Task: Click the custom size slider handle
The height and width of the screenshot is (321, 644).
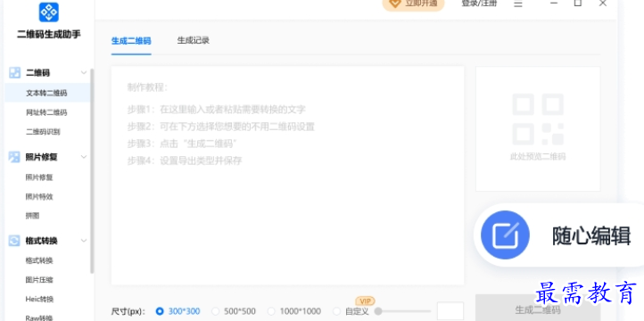Action: [x=378, y=311]
